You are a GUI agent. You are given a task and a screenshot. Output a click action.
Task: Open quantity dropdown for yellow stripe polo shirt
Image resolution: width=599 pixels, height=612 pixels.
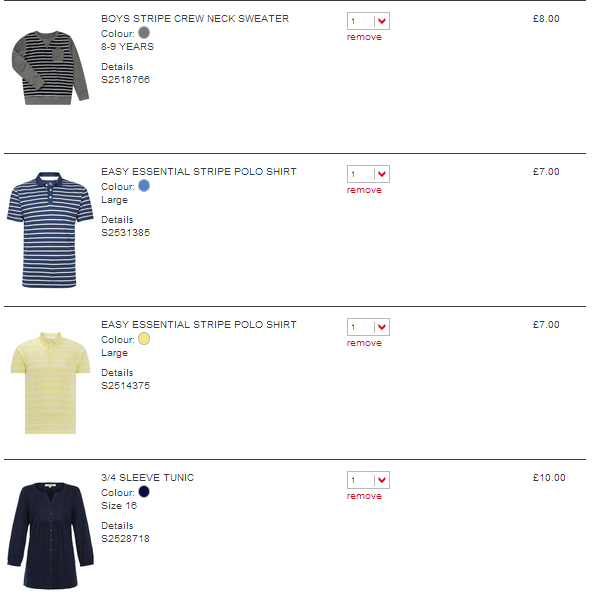click(x=368, y=327)
